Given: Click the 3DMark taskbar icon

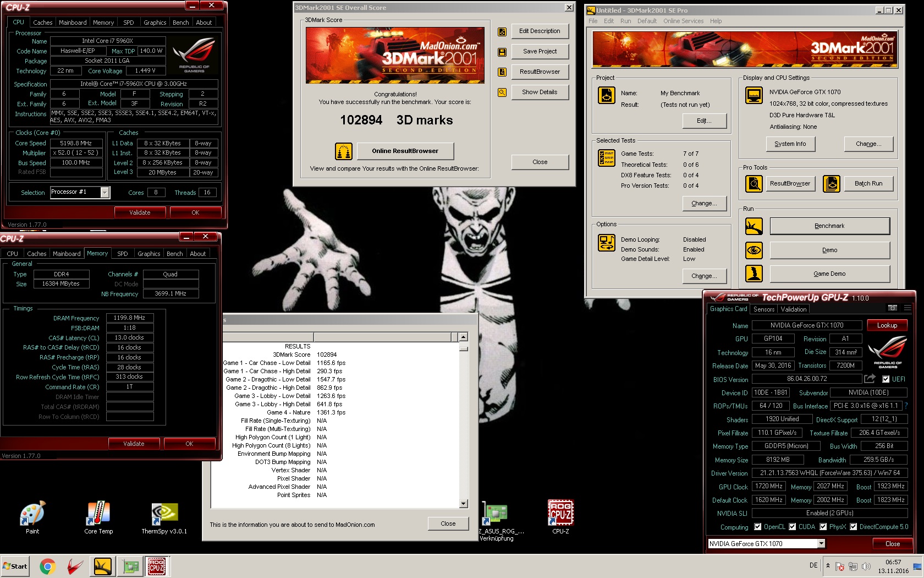Looking at the screenshot, I should coord(103,566).
